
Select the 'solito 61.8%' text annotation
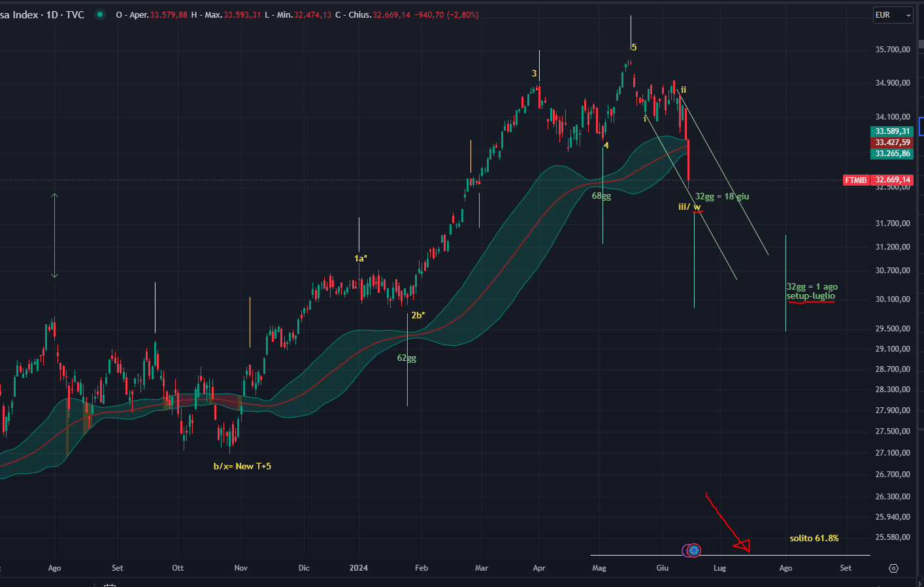[814, 538]
